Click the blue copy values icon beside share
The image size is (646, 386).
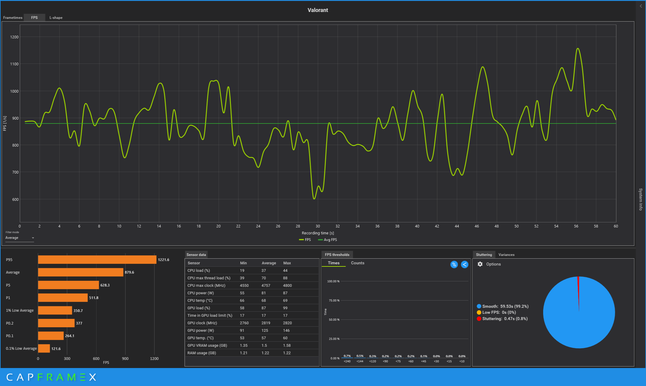(454, 264)
